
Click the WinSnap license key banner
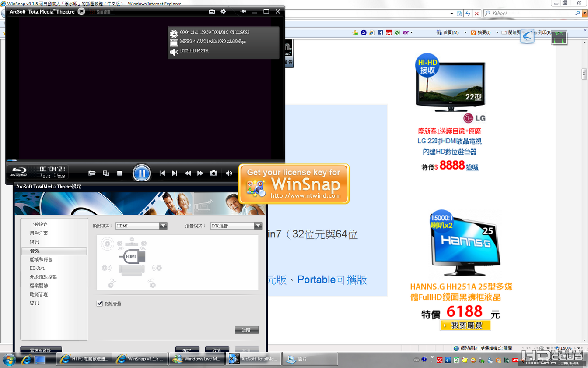[x=294, y=184]
